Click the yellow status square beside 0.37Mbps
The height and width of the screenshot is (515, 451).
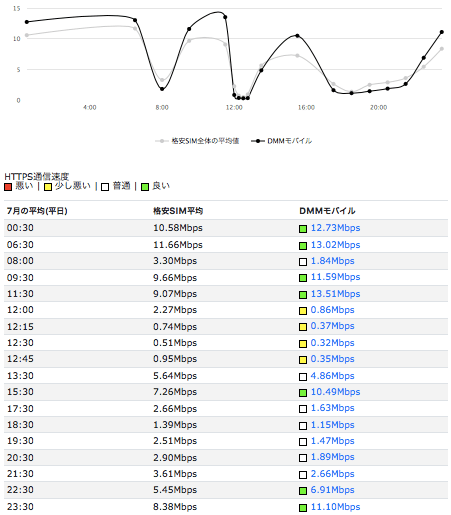click(303, 327)
